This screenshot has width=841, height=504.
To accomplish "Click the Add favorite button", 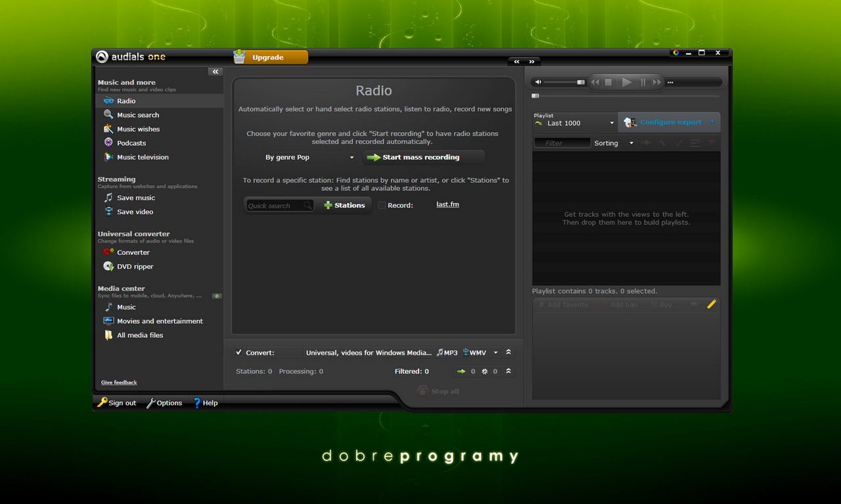I will point(563,305).
